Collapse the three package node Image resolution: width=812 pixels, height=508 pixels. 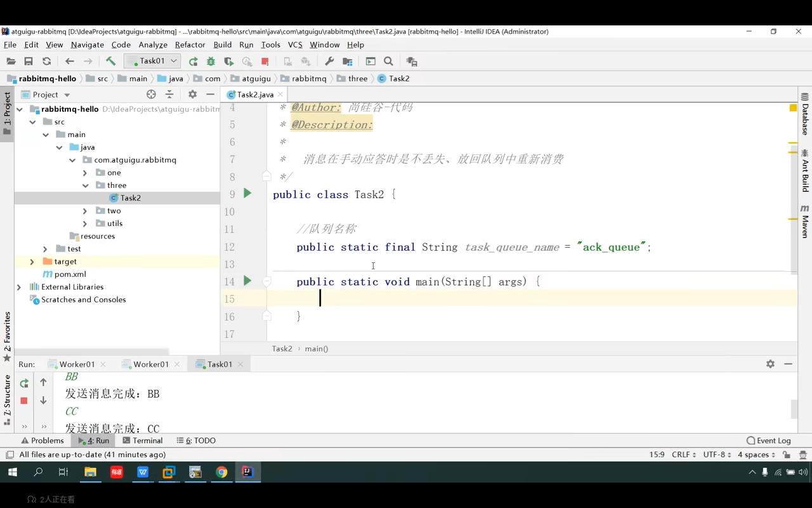(85, 185)
